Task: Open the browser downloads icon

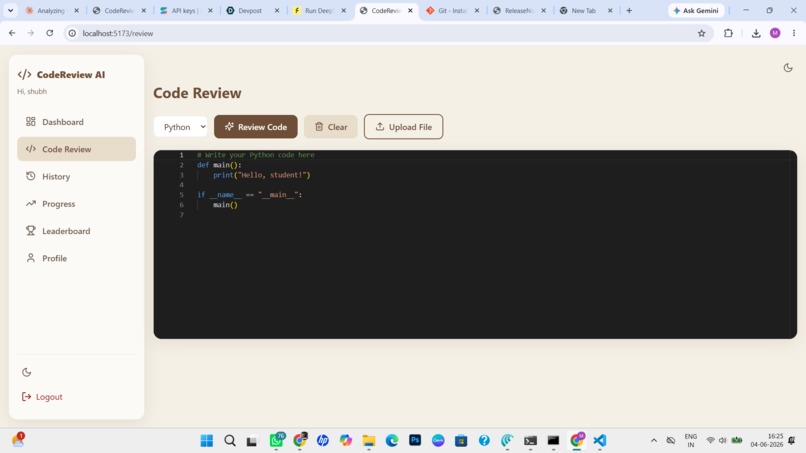Action: (x=756, y=33)
